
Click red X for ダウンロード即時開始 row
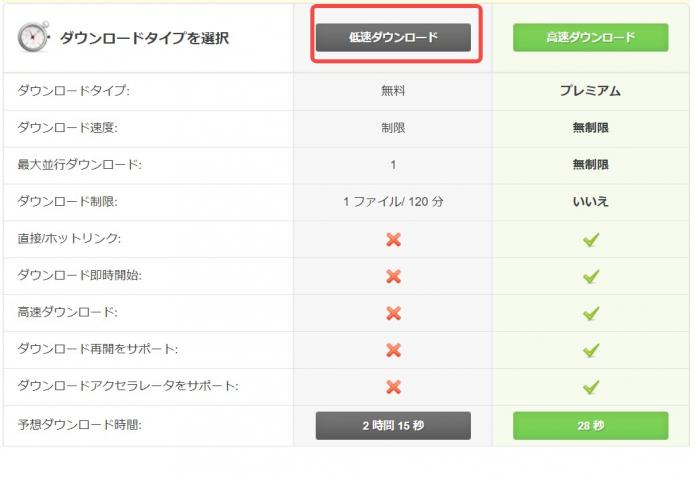[393, 276]
